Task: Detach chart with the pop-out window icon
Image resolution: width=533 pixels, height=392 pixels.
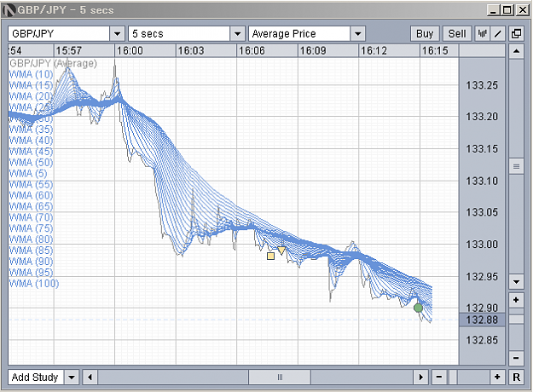Action: point(516,33)
